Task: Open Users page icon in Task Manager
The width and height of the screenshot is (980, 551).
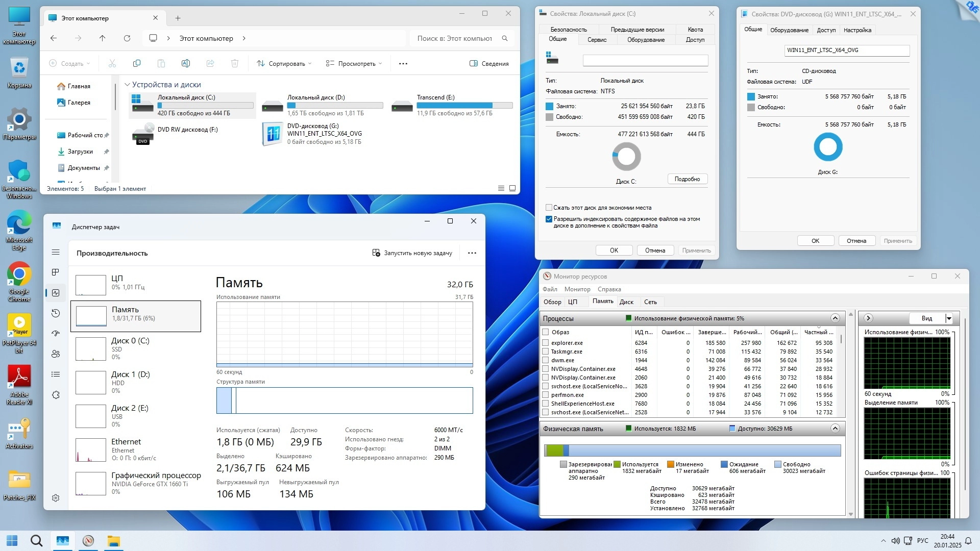Action: pyautogui.click(x=56, y=354)
